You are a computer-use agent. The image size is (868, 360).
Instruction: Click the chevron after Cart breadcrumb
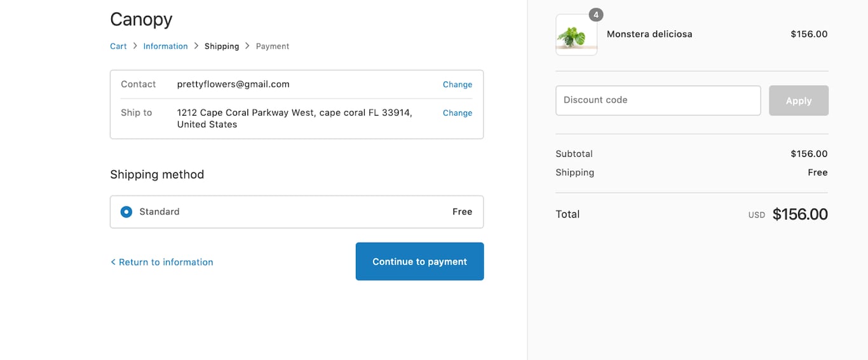(135, 46)
